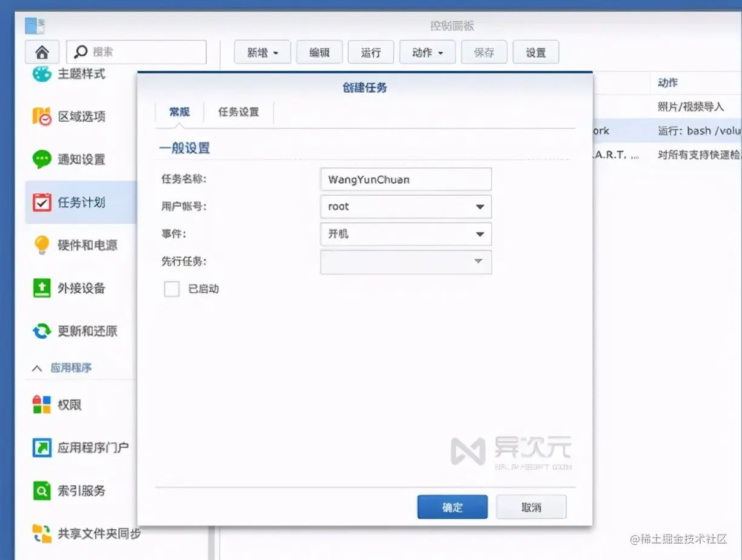Enable the 已启动 checkbox
This screenshot has width=742, height=560.
[x=172, y=289]
